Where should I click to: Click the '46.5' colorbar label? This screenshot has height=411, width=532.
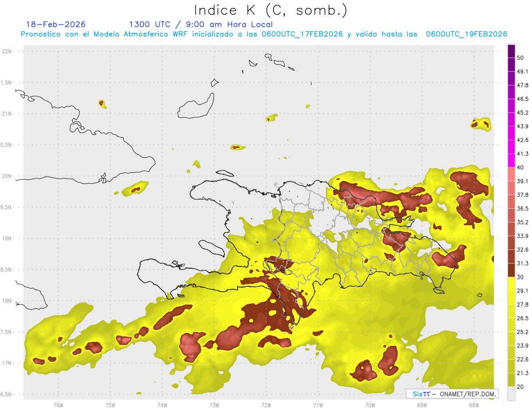click(x=523, y=99)
